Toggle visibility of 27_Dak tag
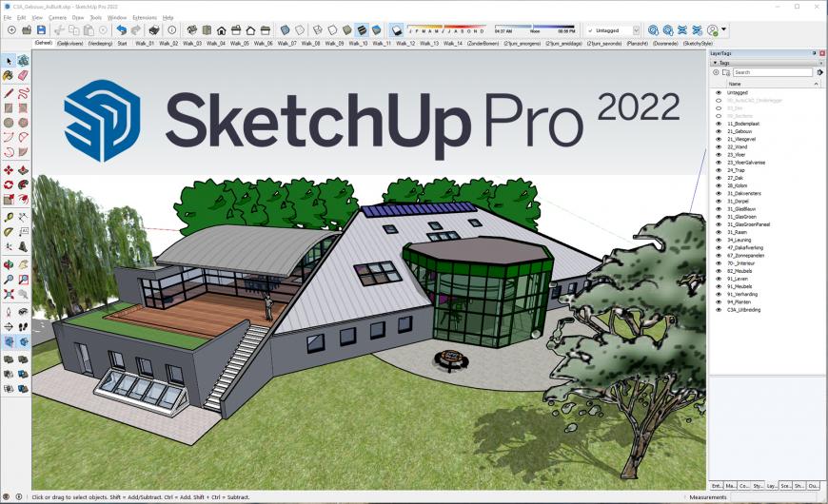The width and height of the screenshot is (828, 504). (719, 178)
